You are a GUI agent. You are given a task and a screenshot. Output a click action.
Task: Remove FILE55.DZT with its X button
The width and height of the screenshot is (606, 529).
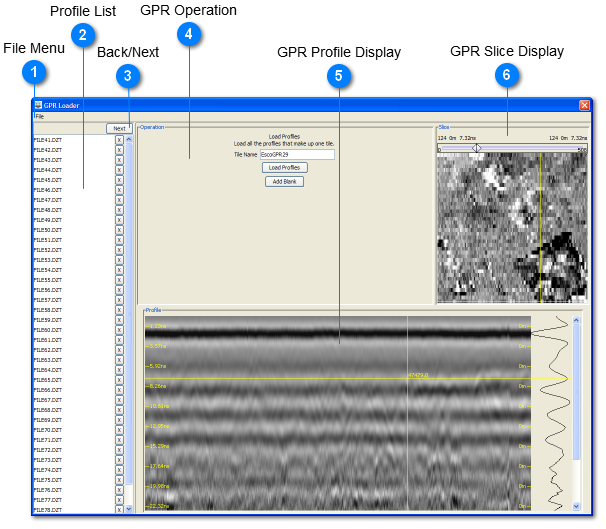pyautogui.click(x=119, y=280)
